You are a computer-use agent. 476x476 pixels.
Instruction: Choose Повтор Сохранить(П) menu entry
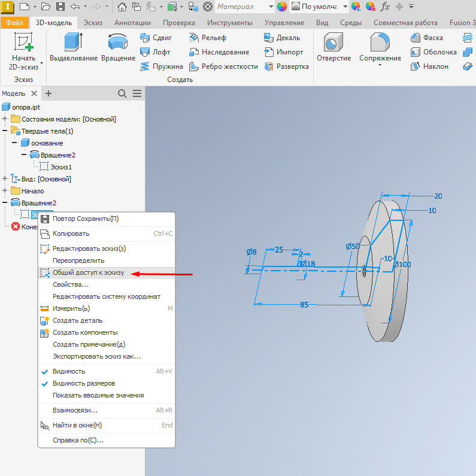[x=106, y=219]
